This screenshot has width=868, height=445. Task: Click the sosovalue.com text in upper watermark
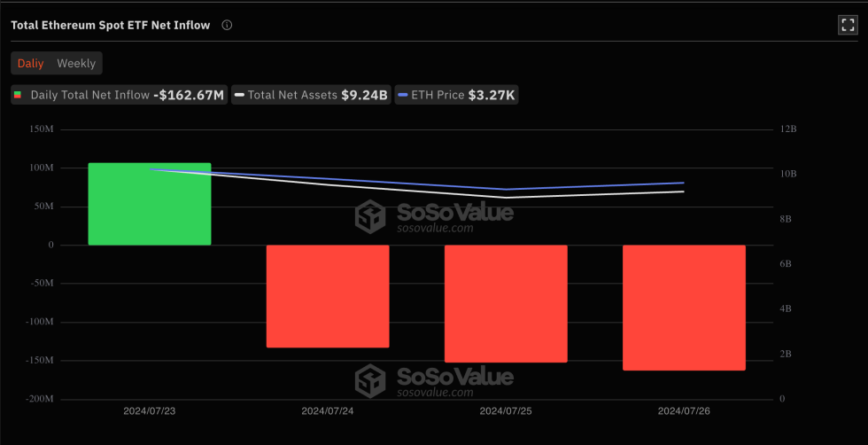click(435, 229)
